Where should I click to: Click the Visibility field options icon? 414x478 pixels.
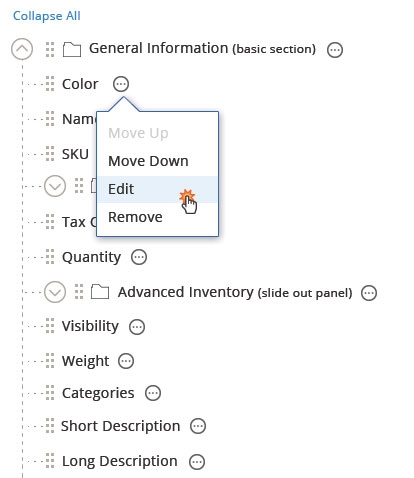pyautogui.click(x=137, y=327)
